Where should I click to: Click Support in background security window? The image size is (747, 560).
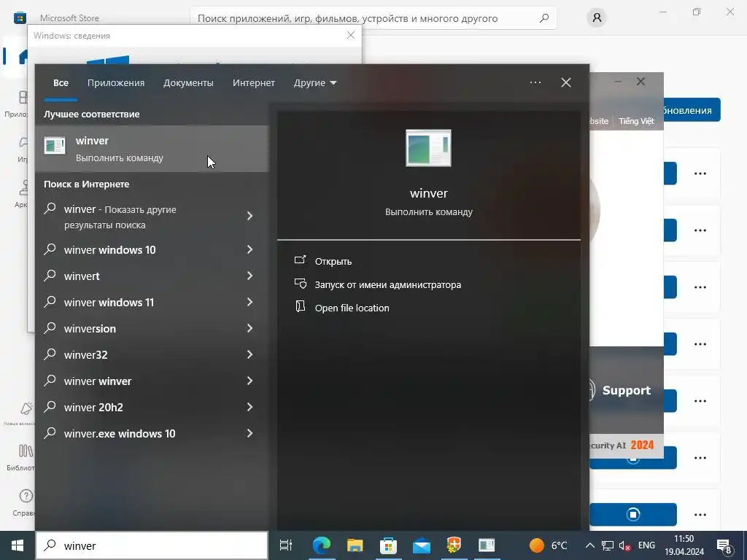click(x=626, y=391)
